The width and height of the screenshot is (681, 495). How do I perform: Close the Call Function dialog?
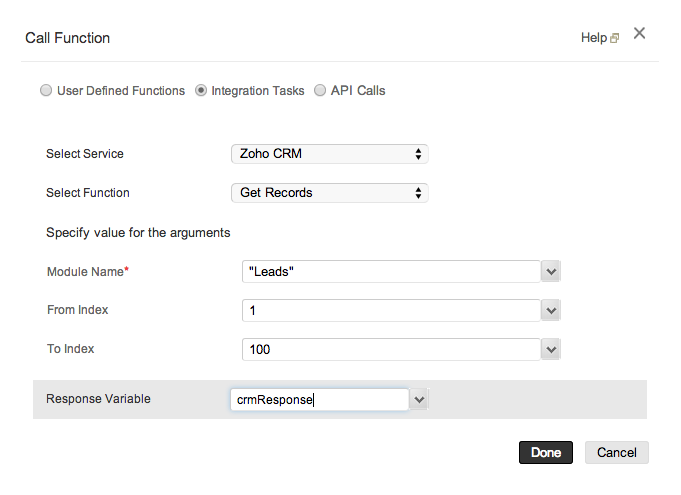pyautogui.click(x=639, y=33)
